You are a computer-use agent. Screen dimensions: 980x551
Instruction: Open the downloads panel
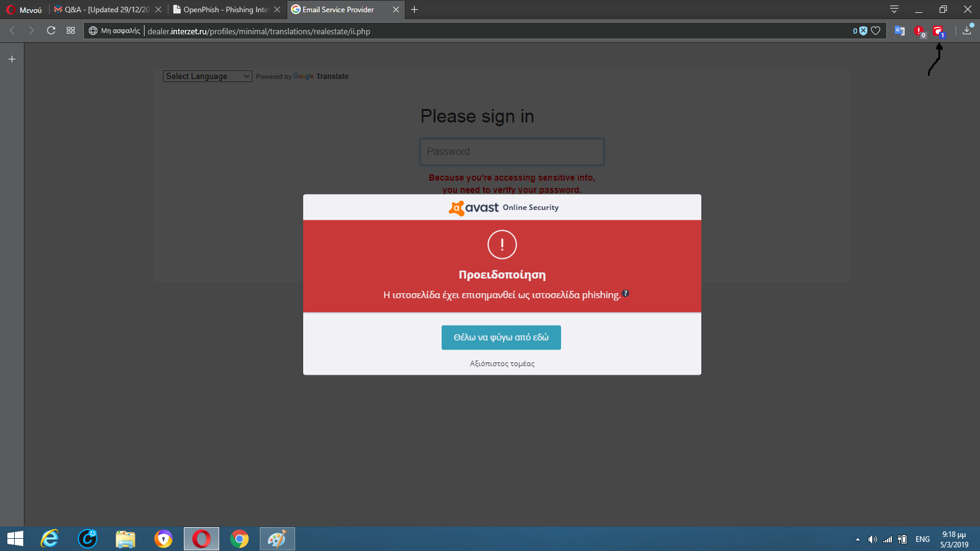(967, 30)
